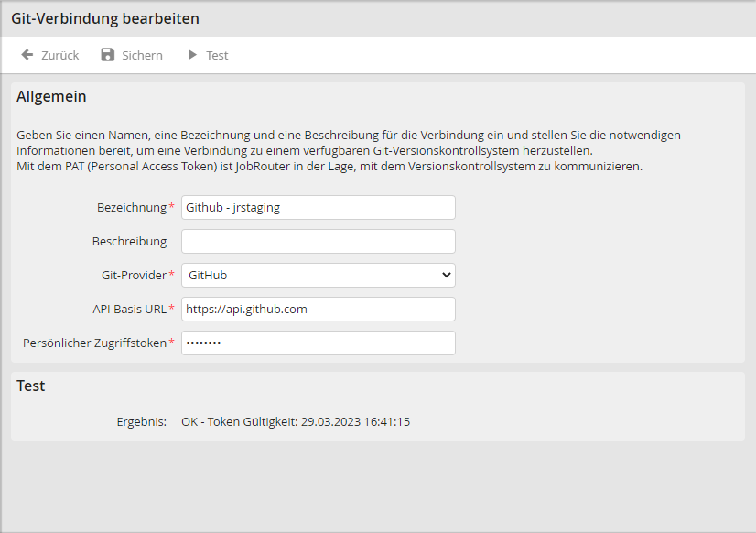Run the connection check via Test label
Viewport: 756px width, 533px height.
tap(217, 55)
